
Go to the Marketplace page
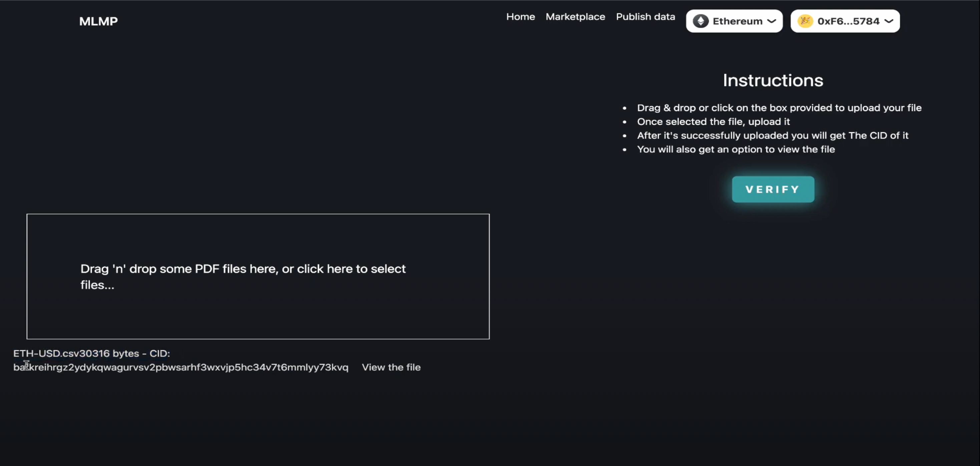coord(575,17)
